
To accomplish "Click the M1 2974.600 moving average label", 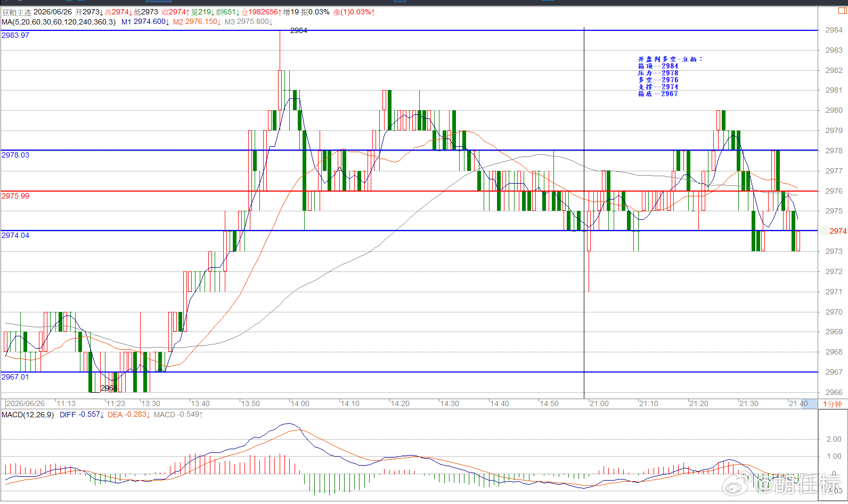I will [x=145, y=22].
